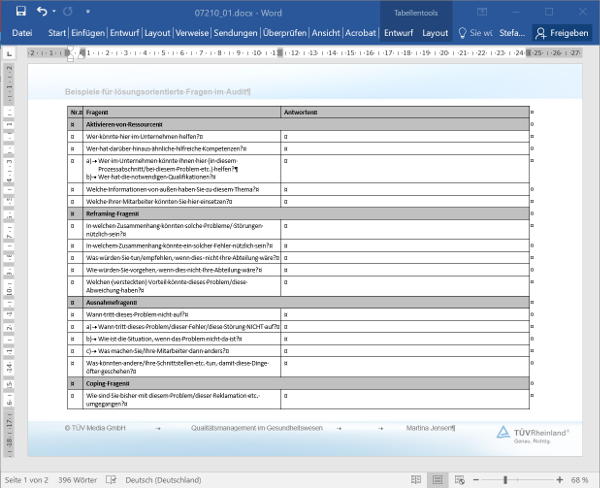This screenshot has height=488, width=600.
Task: Click the zoom in plus button
Action: tap(561, 480)
